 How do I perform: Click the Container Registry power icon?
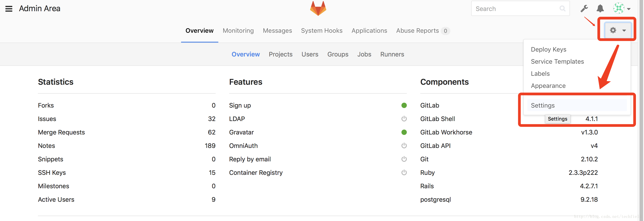[404, 173]
